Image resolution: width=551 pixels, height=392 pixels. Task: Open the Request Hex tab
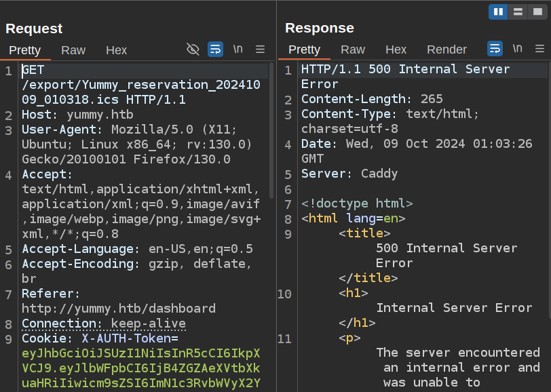point(116,50)
